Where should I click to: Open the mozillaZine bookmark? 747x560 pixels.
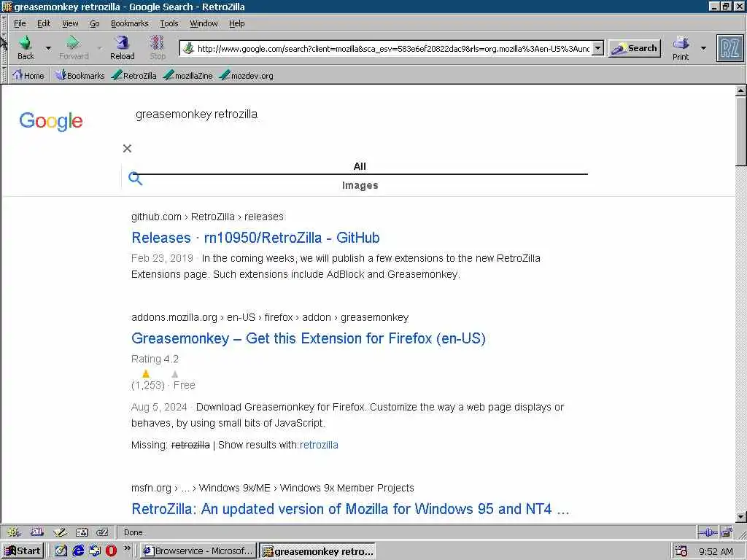click(187, 75)
